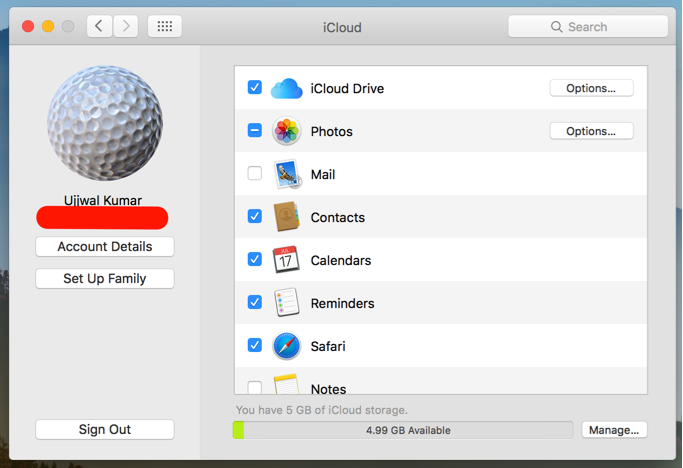Image resolution: width=683 pixels, height=468 pixels.
Task: Enable the Mail checkbox
Action: (x=255, y=173)
